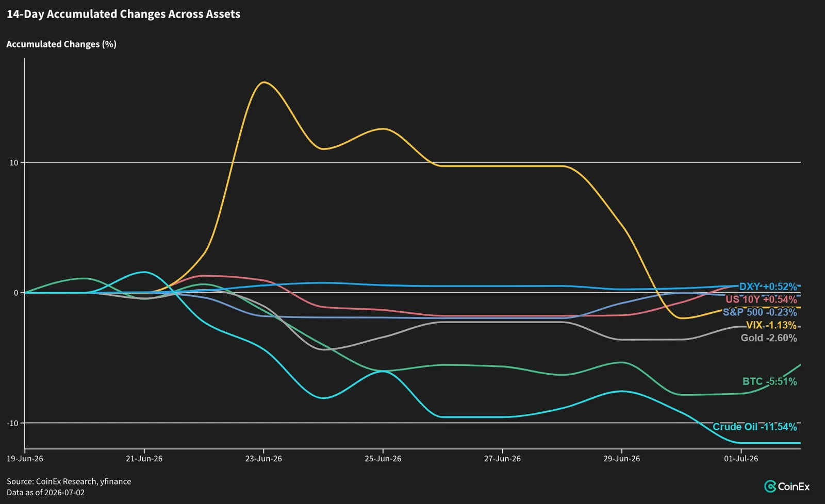Screen dimensions: 825x504
Task: Click the y-axis -10 label
Action: pos(12,423)
